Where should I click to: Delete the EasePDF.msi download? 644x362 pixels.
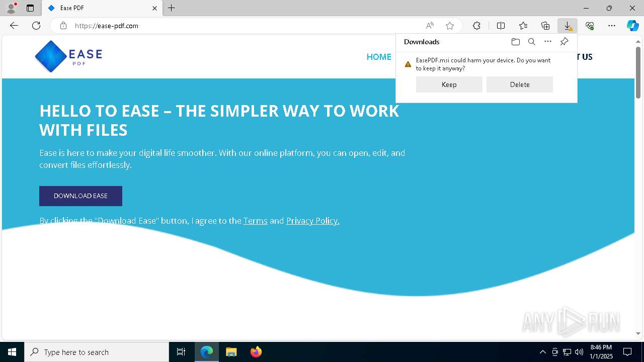pos(520,84)
